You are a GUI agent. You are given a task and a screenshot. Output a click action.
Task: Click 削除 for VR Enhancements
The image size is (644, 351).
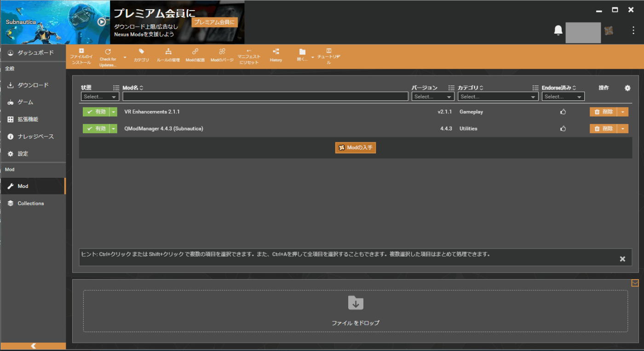(603, 112)
